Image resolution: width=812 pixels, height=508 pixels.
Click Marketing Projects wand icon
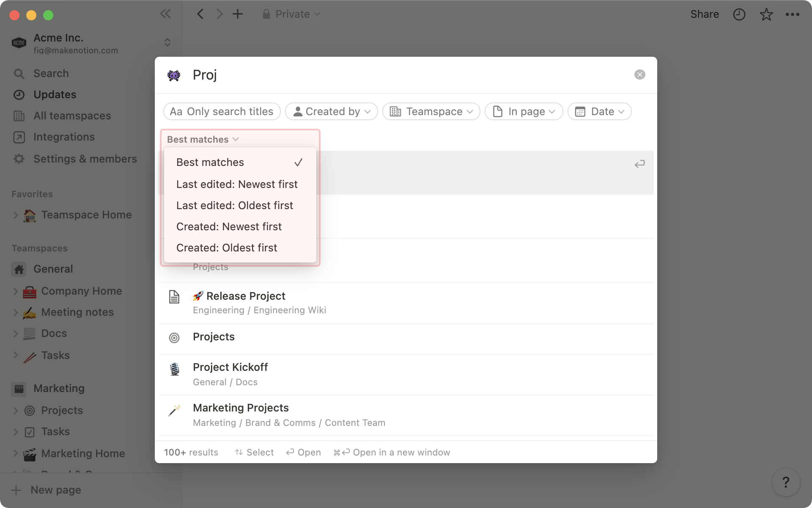click(174, 410)
